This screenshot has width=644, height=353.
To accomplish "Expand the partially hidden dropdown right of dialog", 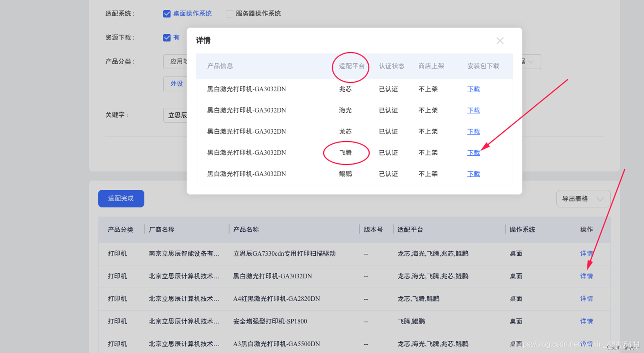I will [x=531, y=62].
